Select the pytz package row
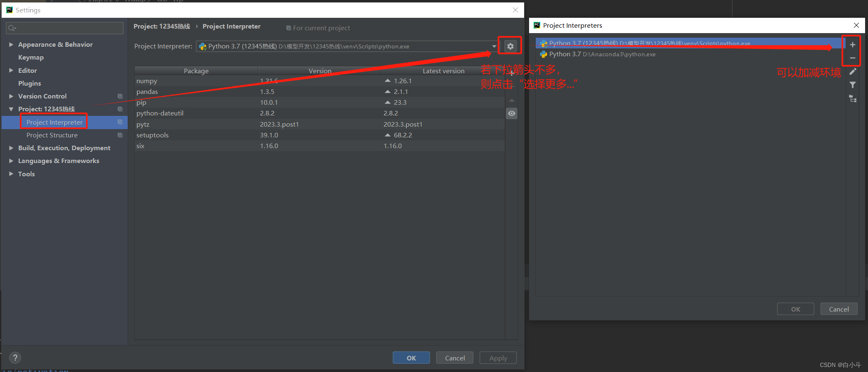The image size is (868, 372). coord(320,124)
